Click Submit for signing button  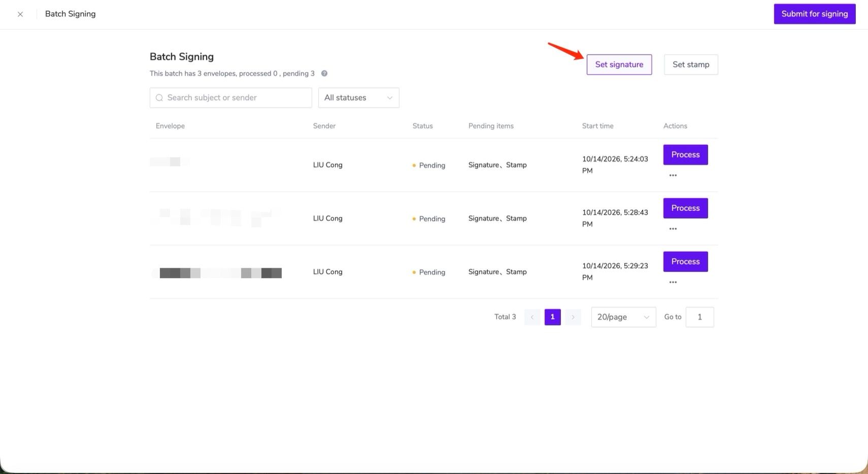[815, 14]
